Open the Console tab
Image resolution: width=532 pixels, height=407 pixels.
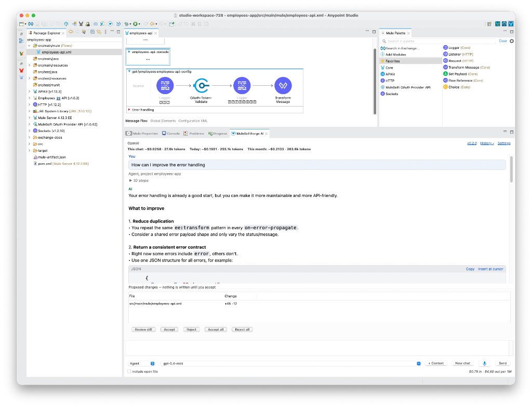(x=171, y=134)
